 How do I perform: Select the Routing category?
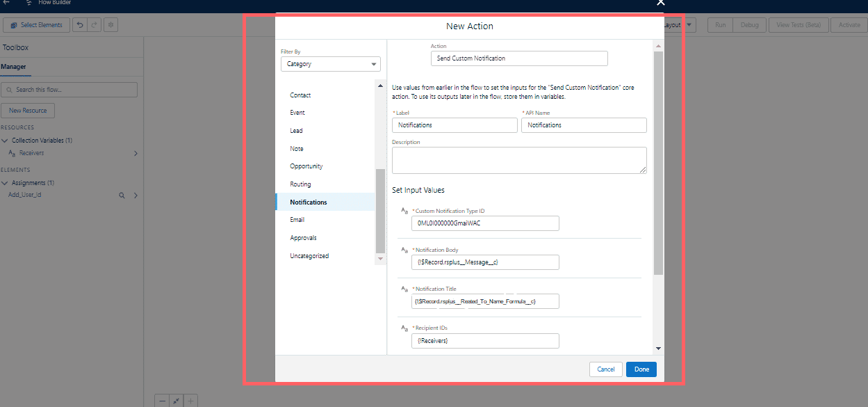tap(325, 184)
